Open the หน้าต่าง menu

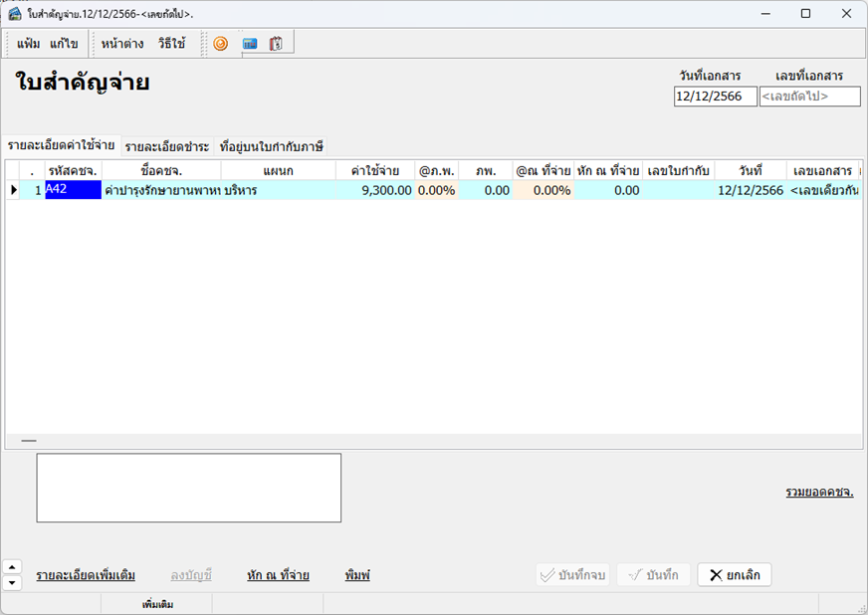(x=122, y=44)
